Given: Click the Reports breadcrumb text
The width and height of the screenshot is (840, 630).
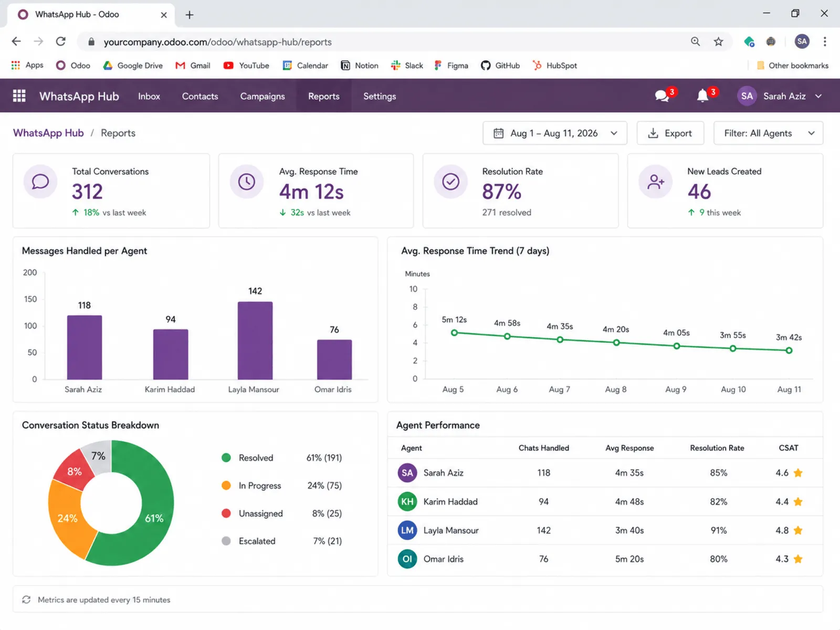Looking at the screenshot, I should tap(118, 133).
